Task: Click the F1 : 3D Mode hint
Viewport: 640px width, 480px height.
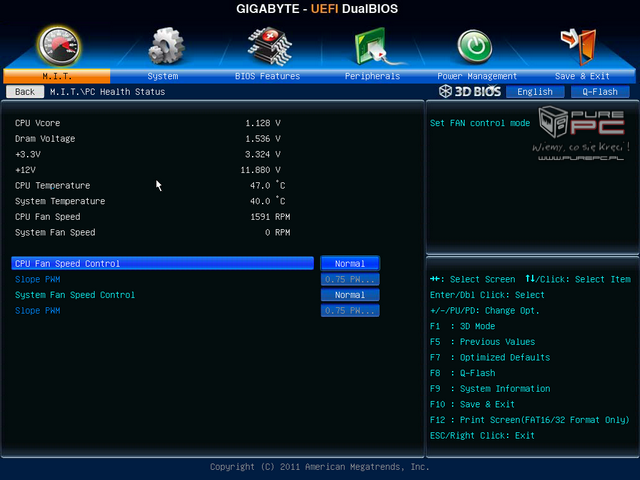Action: pyautogui.click(x=462, y=326)
